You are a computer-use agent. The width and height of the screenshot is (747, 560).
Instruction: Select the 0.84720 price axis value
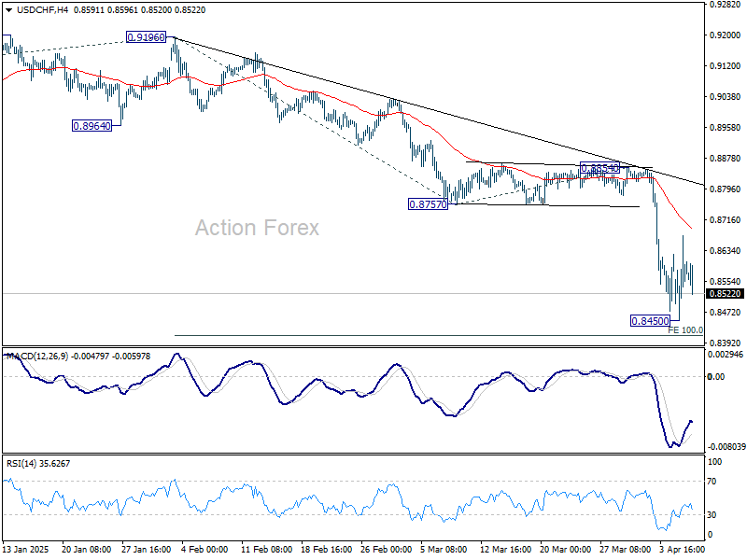725,313
